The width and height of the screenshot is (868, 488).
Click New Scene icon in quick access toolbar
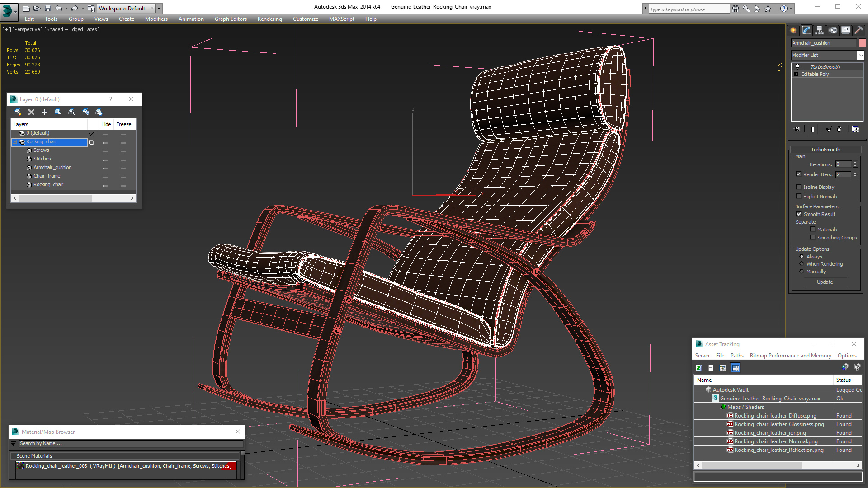point(26,8)
